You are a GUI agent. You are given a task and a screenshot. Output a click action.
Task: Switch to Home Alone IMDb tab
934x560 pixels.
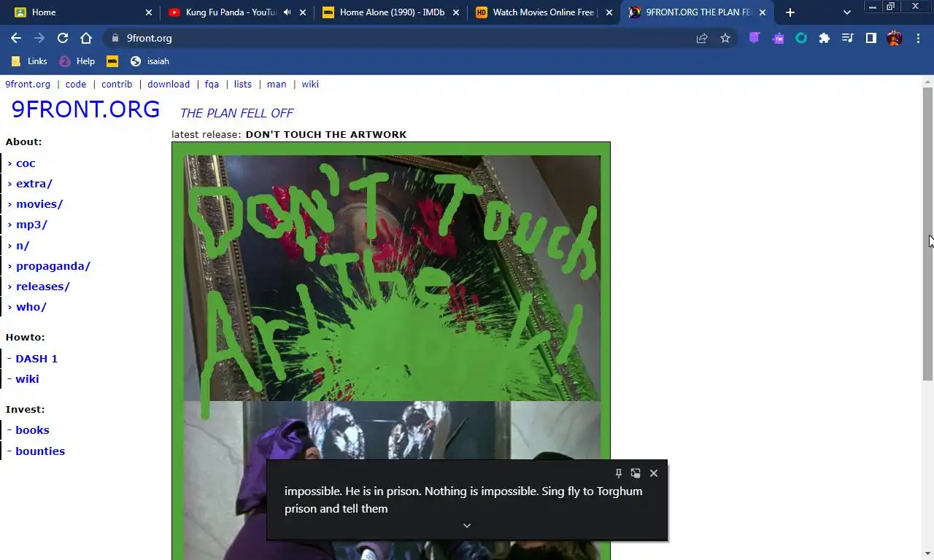click(x=391, y=12)
